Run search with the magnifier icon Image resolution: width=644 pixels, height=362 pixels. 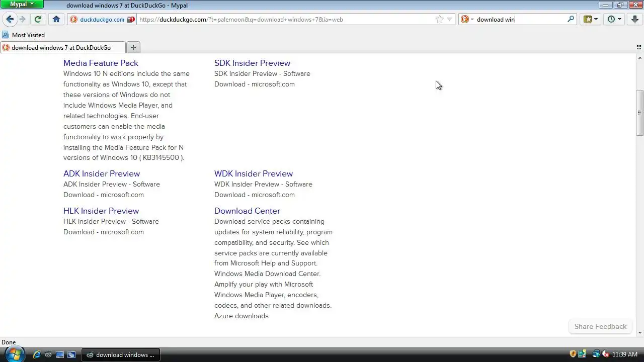tap(571, 20)
